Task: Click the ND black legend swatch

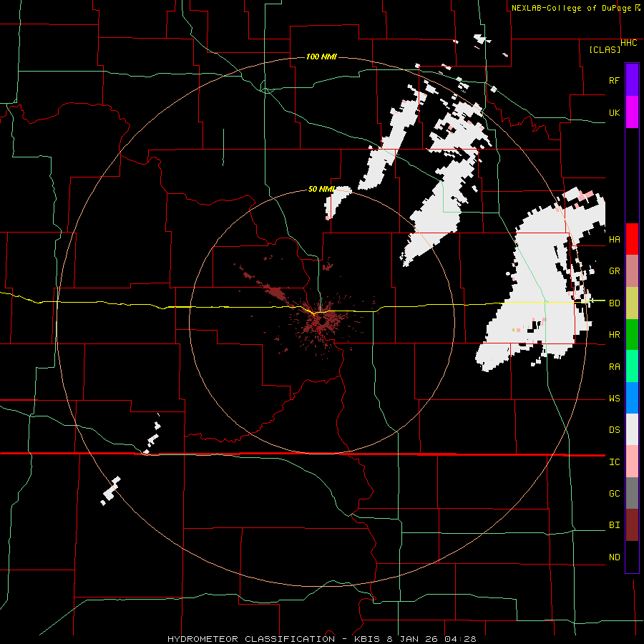Action: pyautogui.click(x=632, y=557)
